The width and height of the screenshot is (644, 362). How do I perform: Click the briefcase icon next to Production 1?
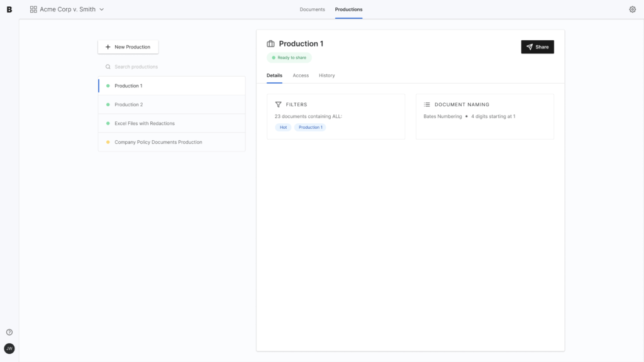[270, 43]
